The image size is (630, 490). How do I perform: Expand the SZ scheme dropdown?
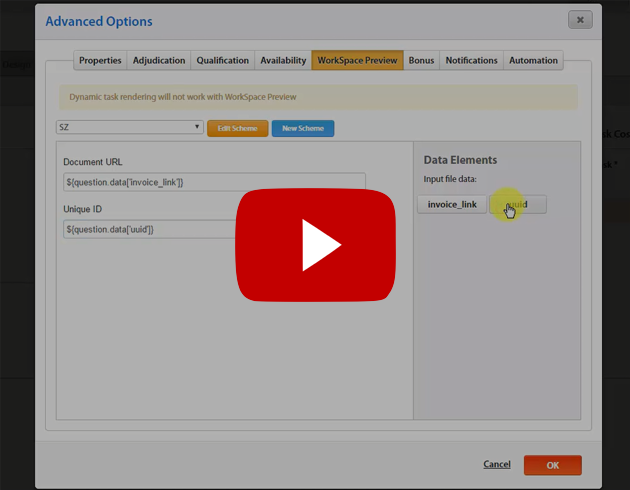(x=129, y=127)
